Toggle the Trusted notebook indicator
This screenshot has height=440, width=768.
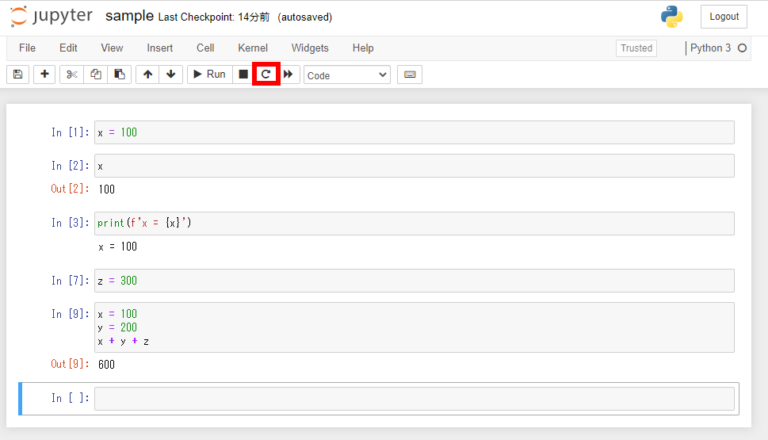[636, 48]
